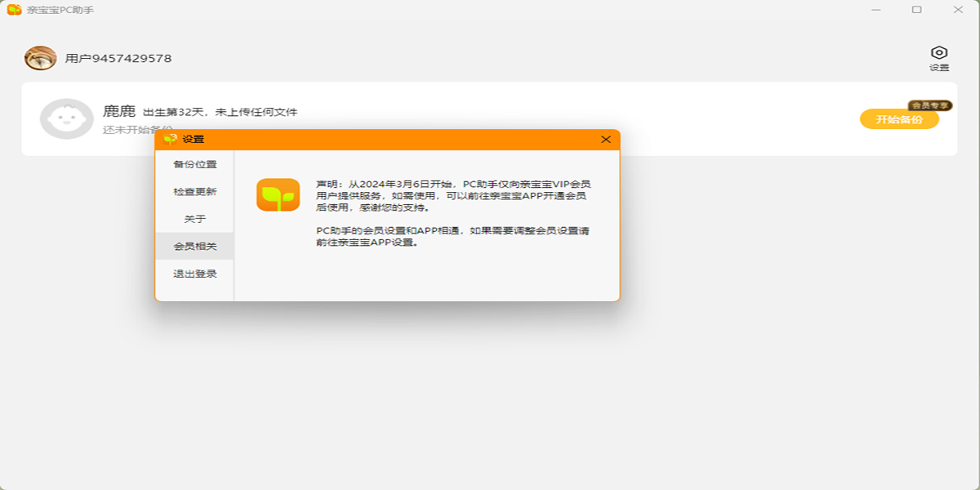Select the 备份位置 tab
Image resolution: width=980 pixels, height=490 pixels.
coord(195,164)
